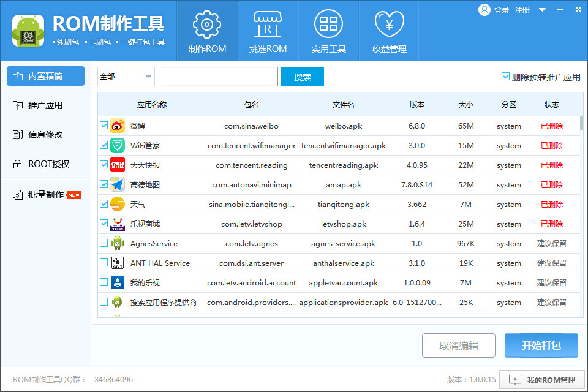Click the 我的乐视 blue icon
Screen dimensions: 588x392
(118, 282)
